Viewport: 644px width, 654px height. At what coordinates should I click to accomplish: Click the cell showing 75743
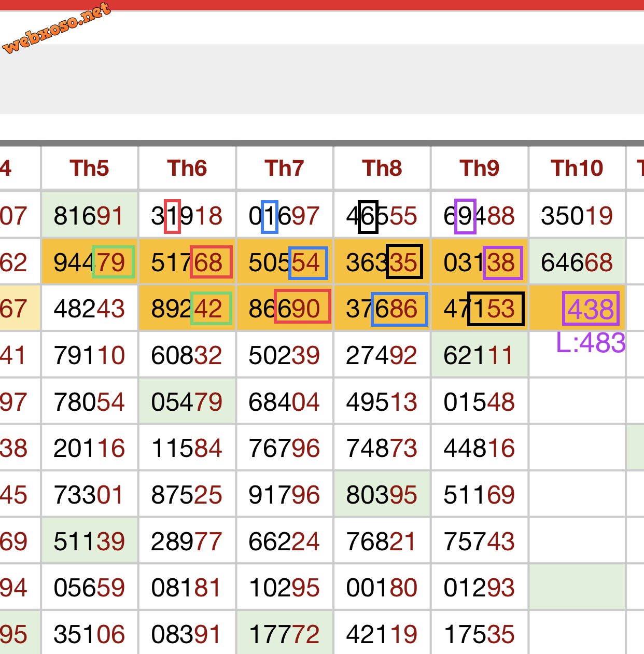480,541
